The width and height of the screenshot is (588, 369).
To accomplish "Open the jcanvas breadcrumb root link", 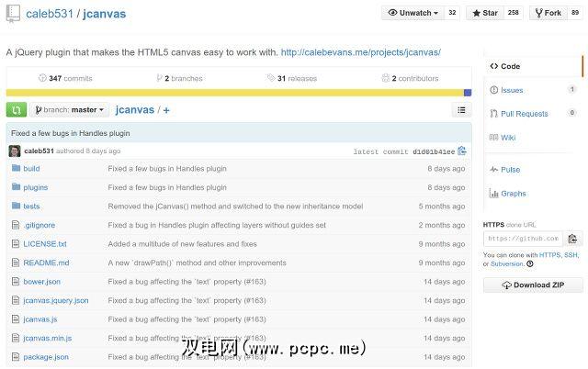I will coord(135,110).
